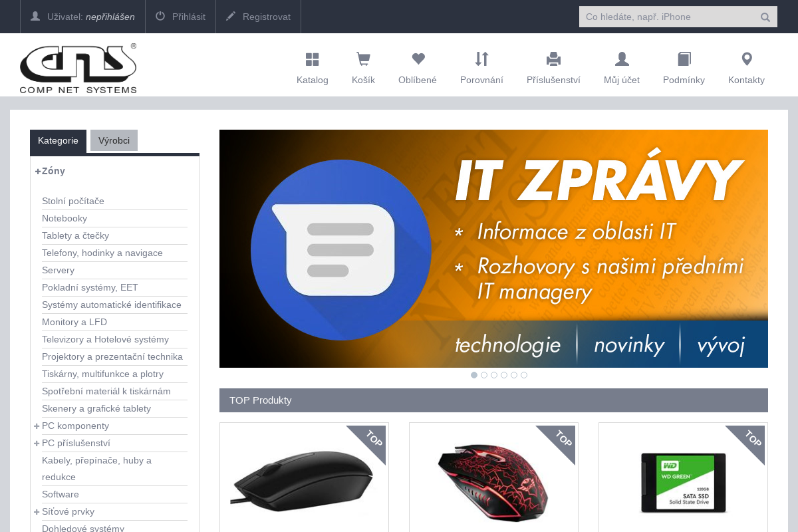Click the Oblíbené heart icon

pyautogui.click(x=418, y=60)
